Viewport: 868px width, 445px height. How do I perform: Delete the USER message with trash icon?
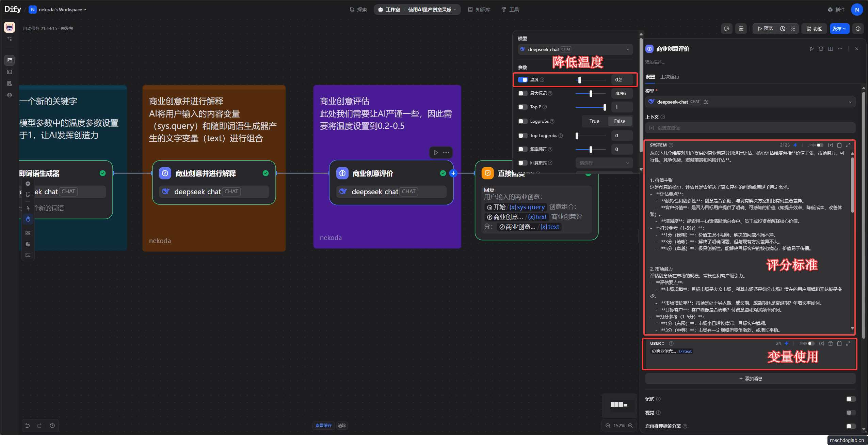[831, 343]
